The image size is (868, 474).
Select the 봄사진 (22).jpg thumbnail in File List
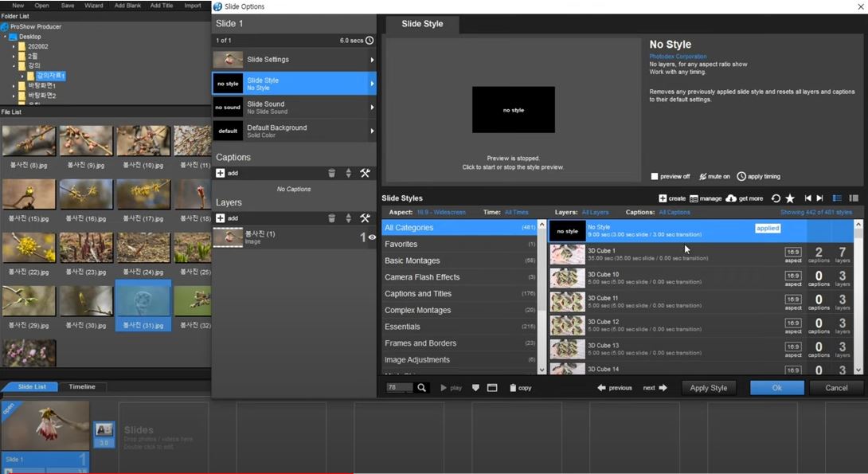click(x=29, y=248)
